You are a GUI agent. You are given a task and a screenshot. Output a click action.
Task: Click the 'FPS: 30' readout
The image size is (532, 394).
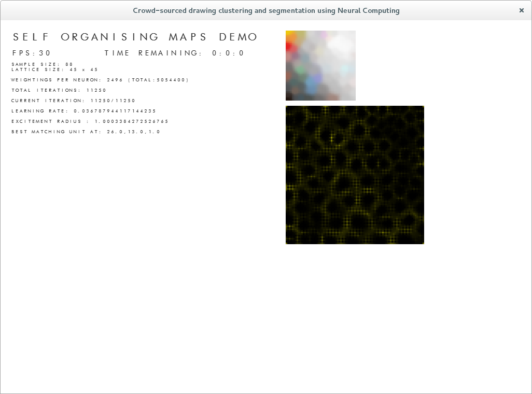(31, 53)
